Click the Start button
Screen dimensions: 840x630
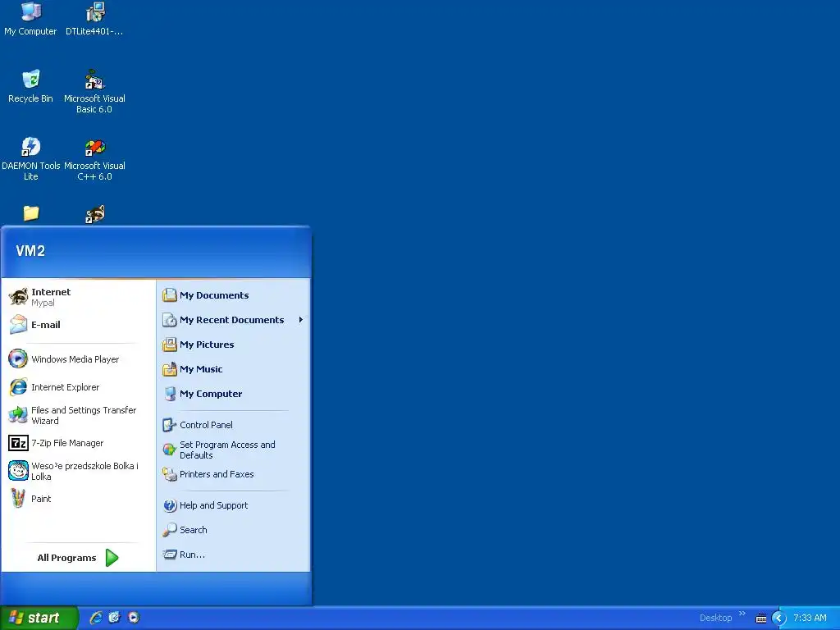click(39, 618)
